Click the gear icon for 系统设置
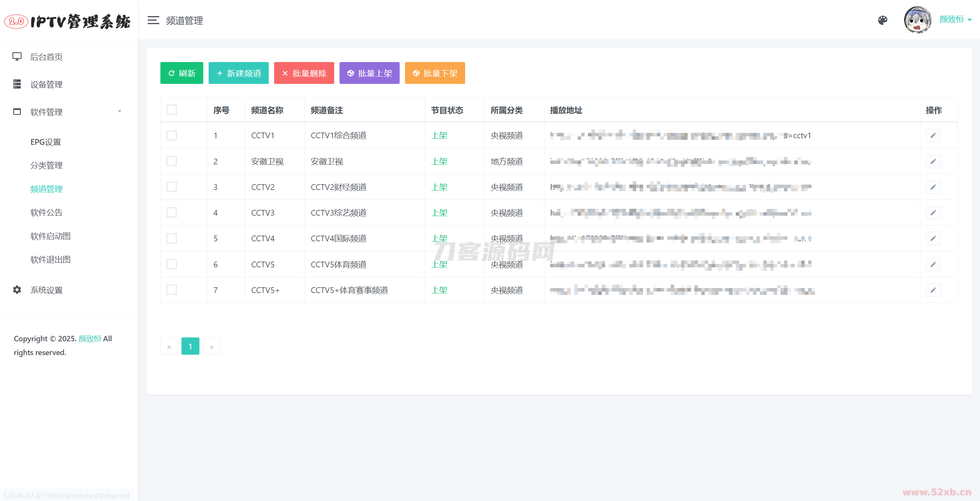 [x=17, y=290]
